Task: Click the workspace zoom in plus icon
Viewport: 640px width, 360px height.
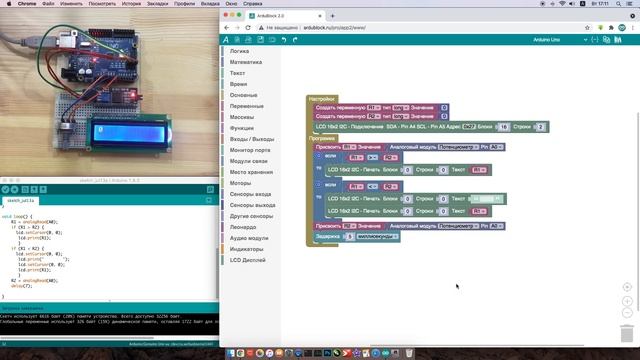Action: click(627, 301)
